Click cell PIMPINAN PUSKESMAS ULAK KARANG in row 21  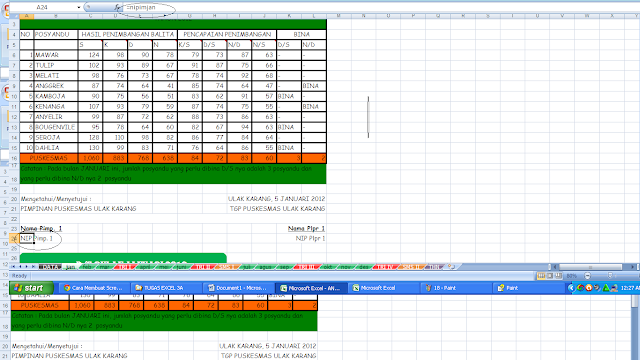pos(78,209)
